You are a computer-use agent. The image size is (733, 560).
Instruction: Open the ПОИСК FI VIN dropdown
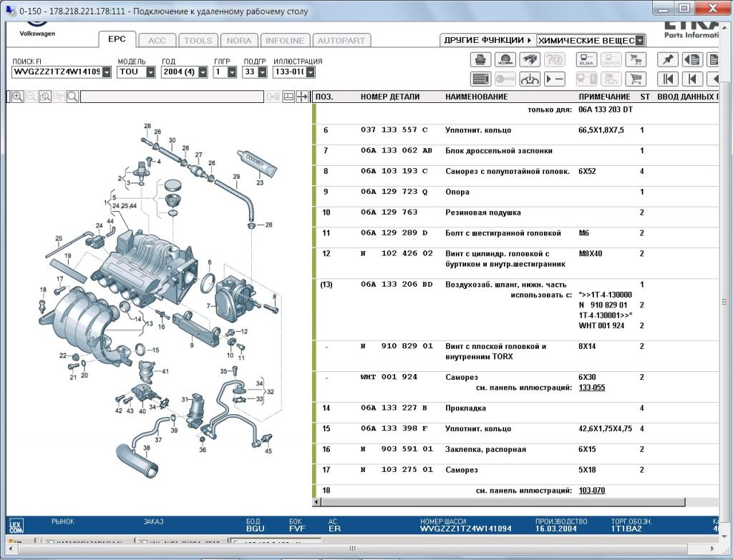click(107, 72)
